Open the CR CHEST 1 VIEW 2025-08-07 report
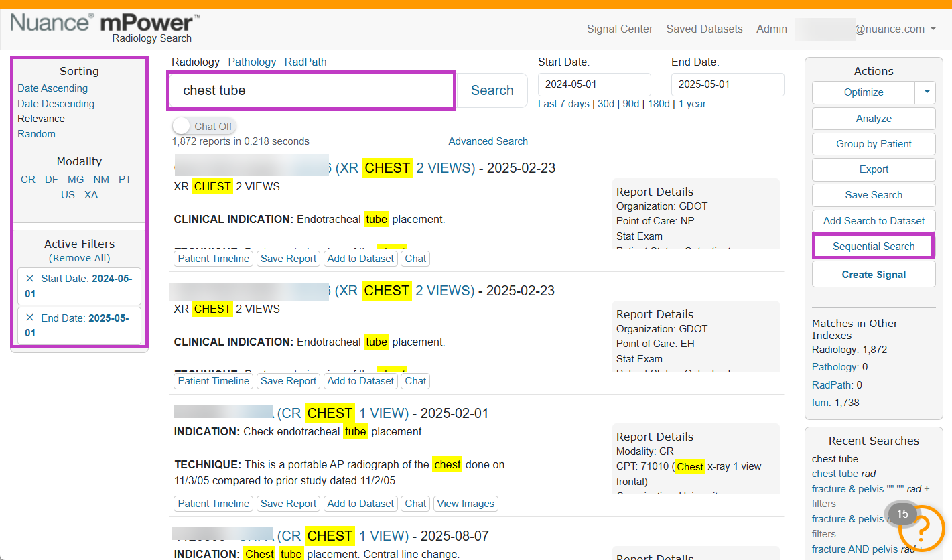This screenshot has height=560, width=952. 342,536
